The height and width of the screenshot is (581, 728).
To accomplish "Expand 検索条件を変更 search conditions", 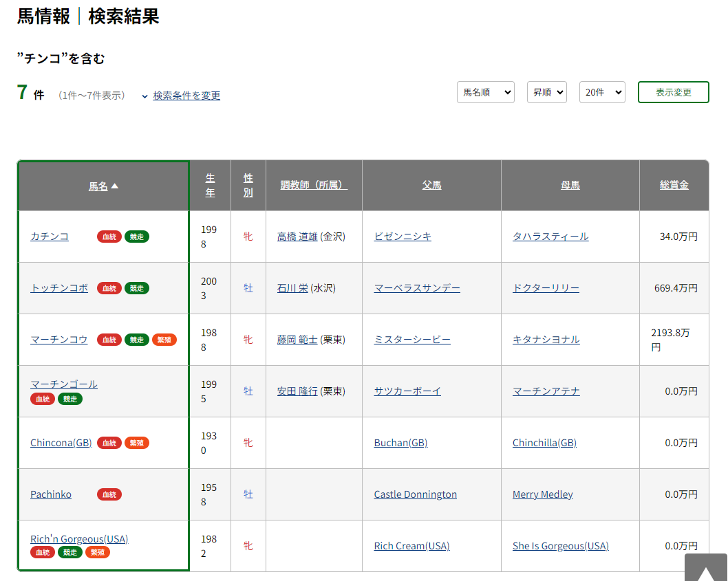I will pos(186,96).
